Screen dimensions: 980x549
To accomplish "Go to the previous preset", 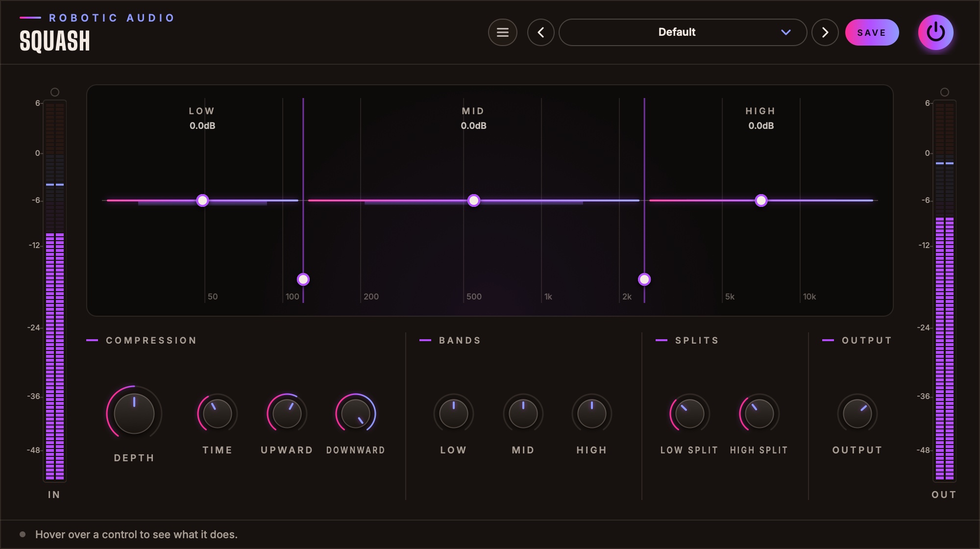I will click(x=540, y=32).
